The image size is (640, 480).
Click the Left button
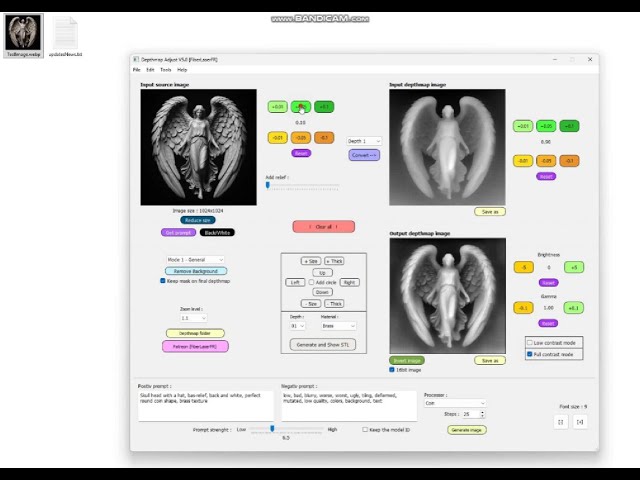[x=295, y=282]
